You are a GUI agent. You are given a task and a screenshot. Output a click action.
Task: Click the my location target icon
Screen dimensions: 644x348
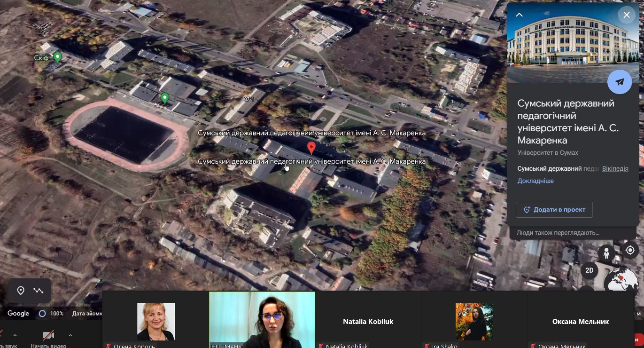click(630, 250)
